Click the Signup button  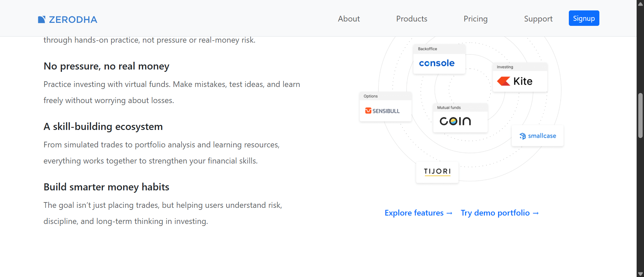tap(584, 18)
